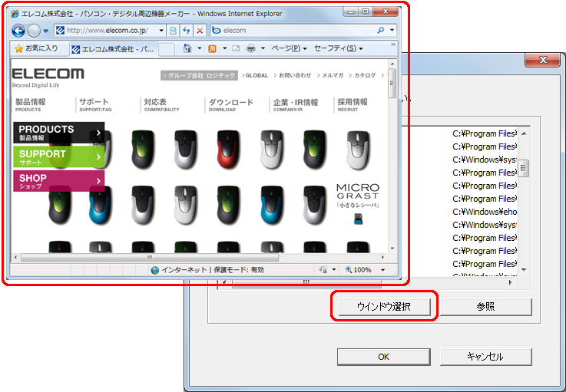Click the Home icon in command bar

(x=187, y=48)
